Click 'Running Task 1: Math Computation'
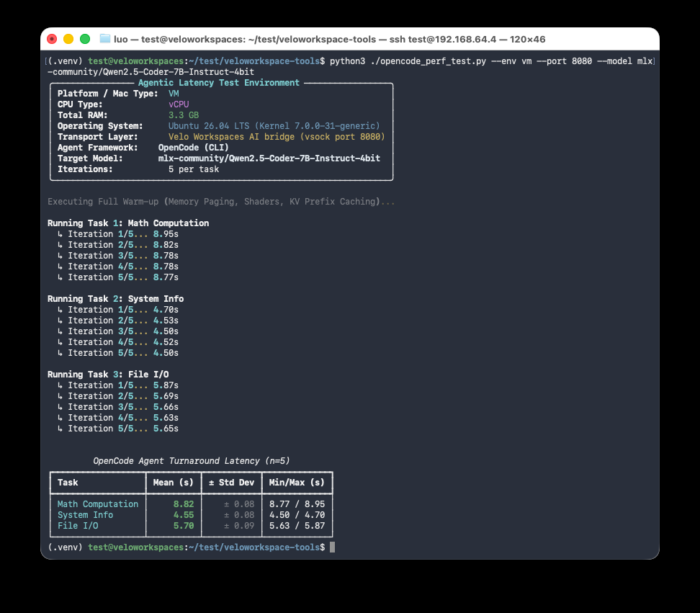This screenshot has height=613, width=700. pyautogui.click(x=128, y=223)
